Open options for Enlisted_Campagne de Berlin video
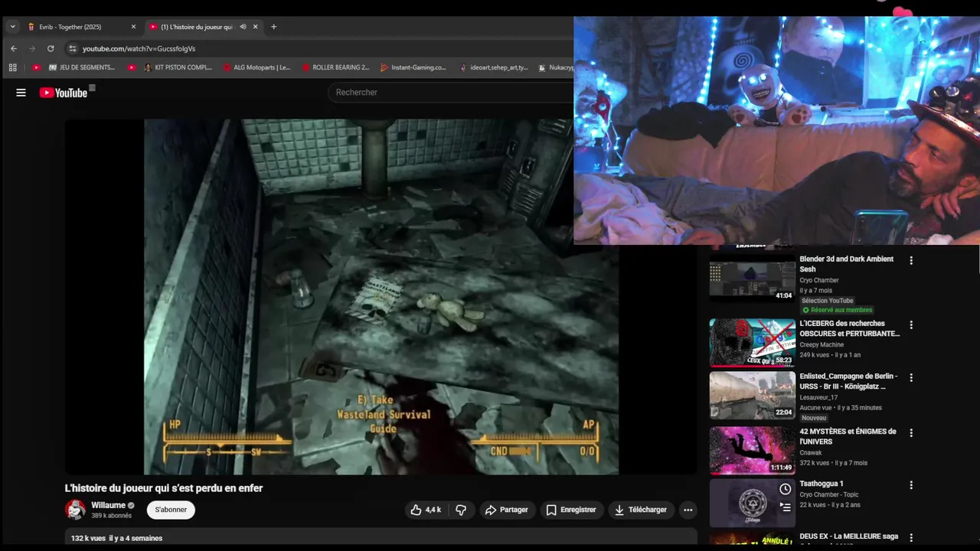The height and width of the screenshot is (551, 980). 911,377
